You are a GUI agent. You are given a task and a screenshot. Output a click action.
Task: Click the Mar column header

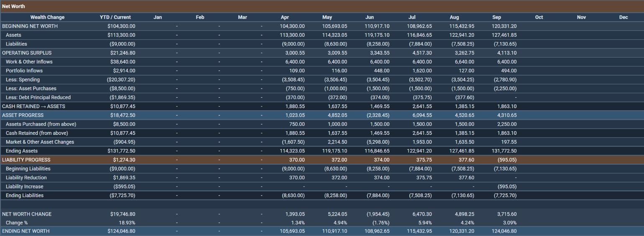point(242,17)
